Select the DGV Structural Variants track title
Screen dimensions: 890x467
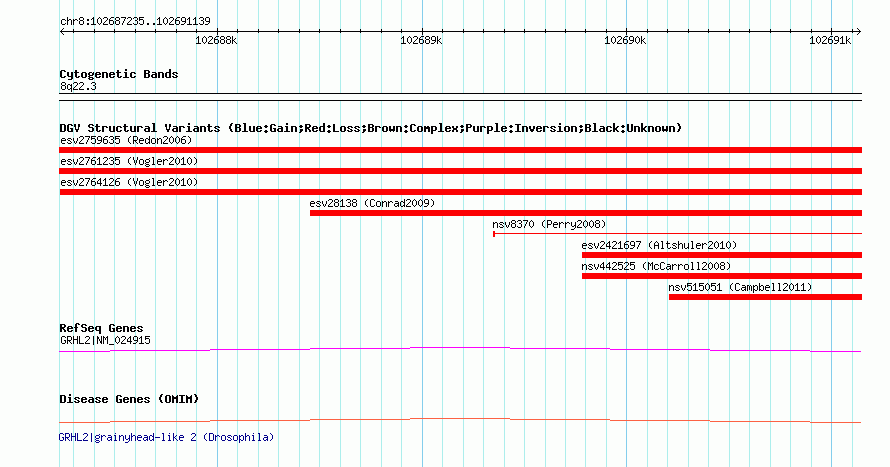tap(371, 128)
